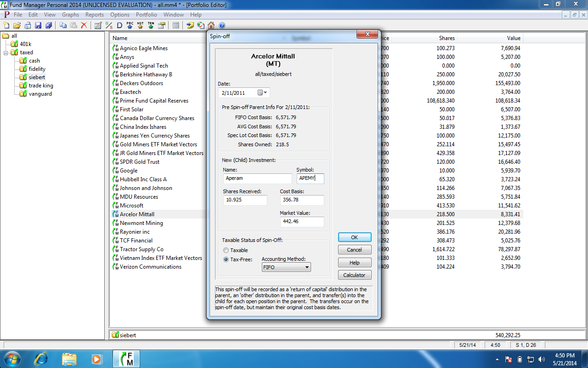Open Windows Explorer from the taskbar
Viewport: 588px width, 368px height.
click(69, 359)
